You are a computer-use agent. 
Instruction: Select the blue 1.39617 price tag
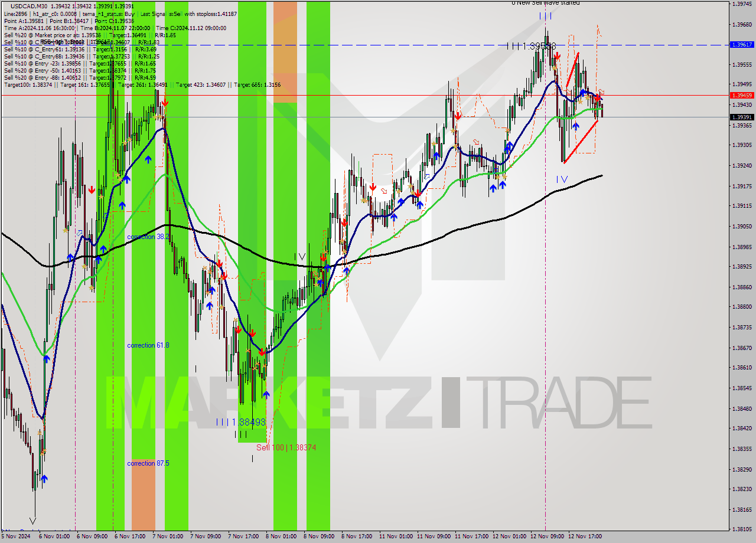742,44
